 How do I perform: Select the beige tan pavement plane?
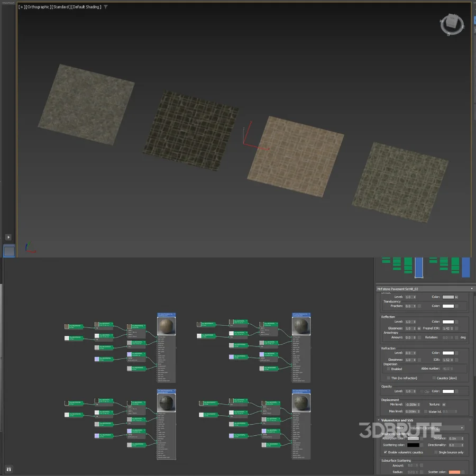point(295,157)
